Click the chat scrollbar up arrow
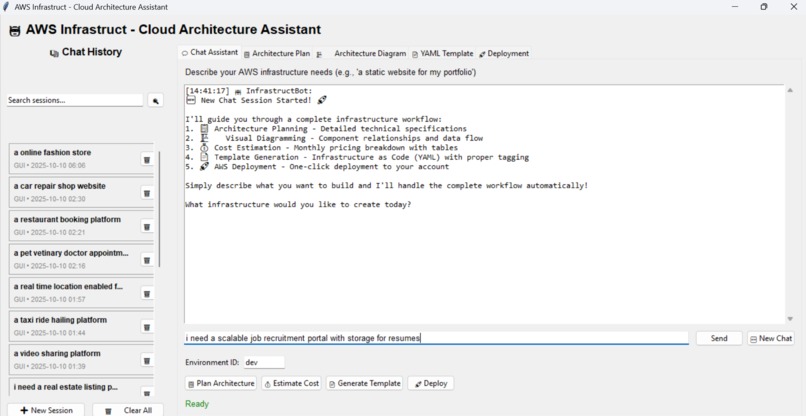This screenshot has width=806, height=416. click(x=790, y=90)
